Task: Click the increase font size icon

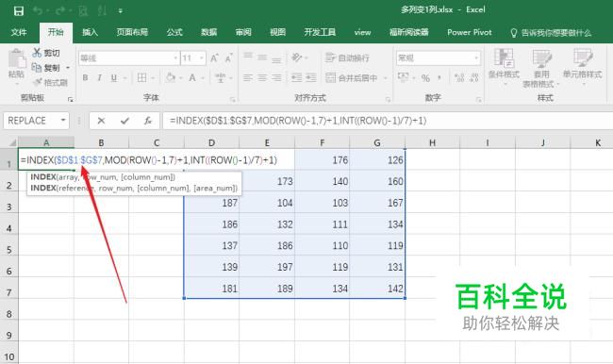Action: (214, 58)
